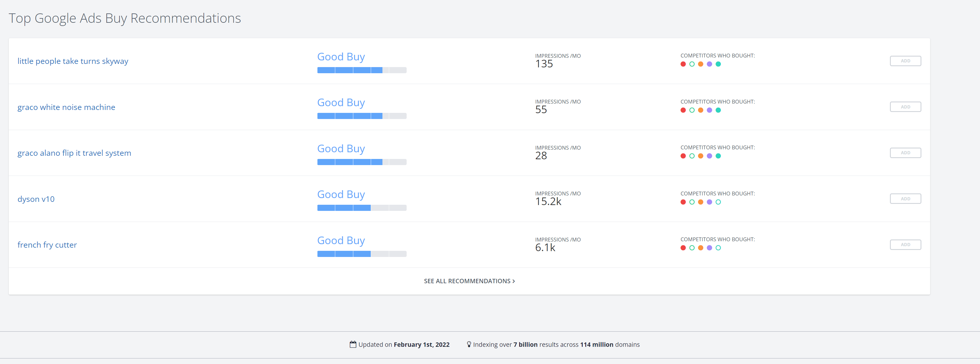Open dyson v10 keyword link
This screenshot has height=364, width=980.
pyautogui.click(x=36, y=199)
